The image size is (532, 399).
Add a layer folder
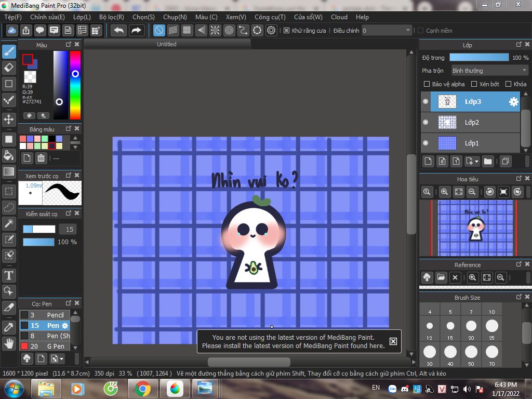point(488,161)
